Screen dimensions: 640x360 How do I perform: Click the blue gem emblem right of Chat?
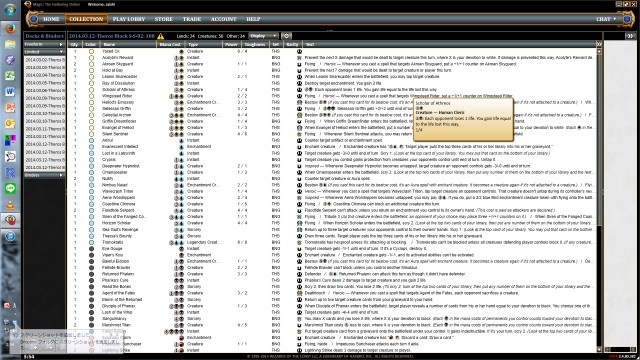627,19
